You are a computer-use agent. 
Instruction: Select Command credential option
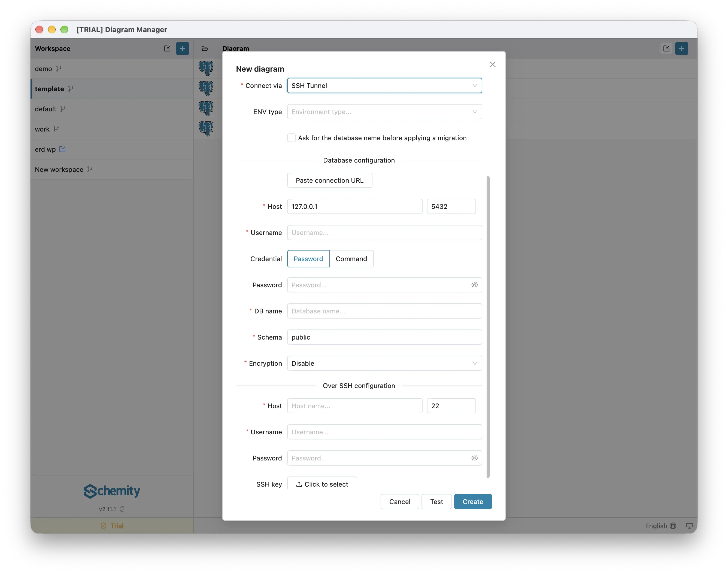[x=351, y=258]
